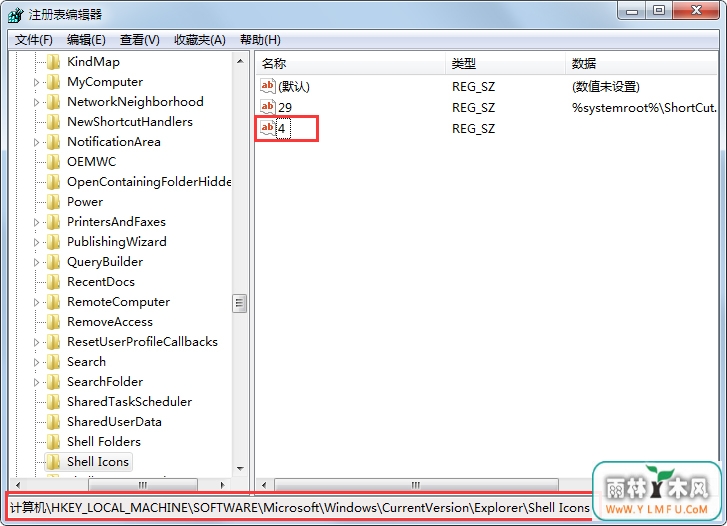The width and height of the screenshot is (727, 526).
Task: Expand the SearchFolder tree node
Action: tap(37, 382)
